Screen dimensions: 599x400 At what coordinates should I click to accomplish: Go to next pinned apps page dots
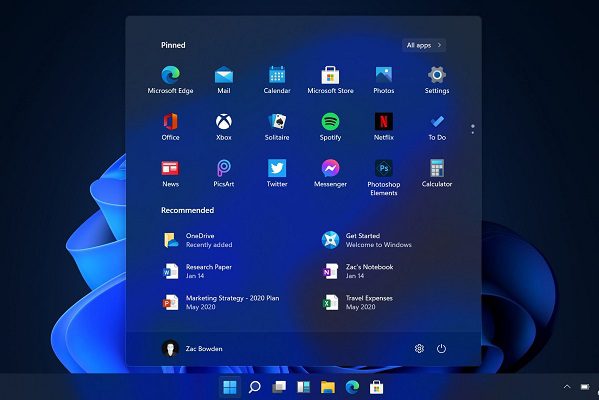(x=473, y=129)
